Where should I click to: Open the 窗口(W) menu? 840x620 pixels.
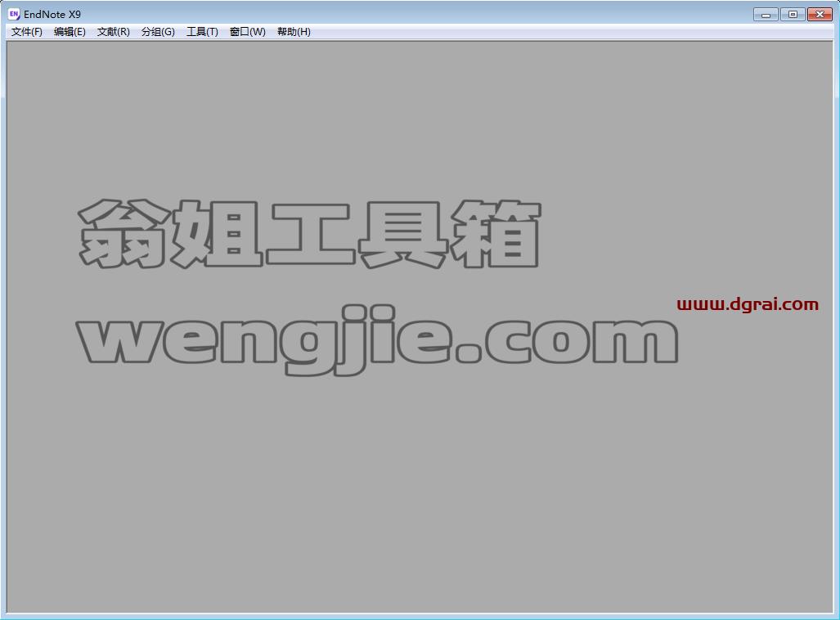tap(248, 32)
